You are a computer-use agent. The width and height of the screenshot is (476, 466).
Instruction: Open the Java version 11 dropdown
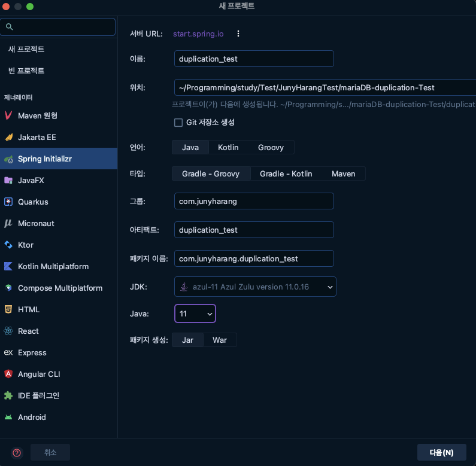195,313
